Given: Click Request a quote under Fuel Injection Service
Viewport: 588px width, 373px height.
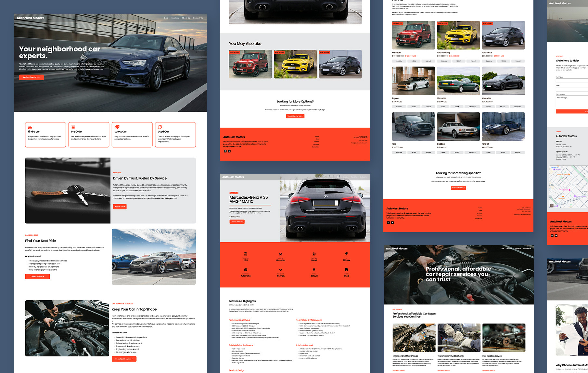Looking at the screenshot, I should point(489,370).
